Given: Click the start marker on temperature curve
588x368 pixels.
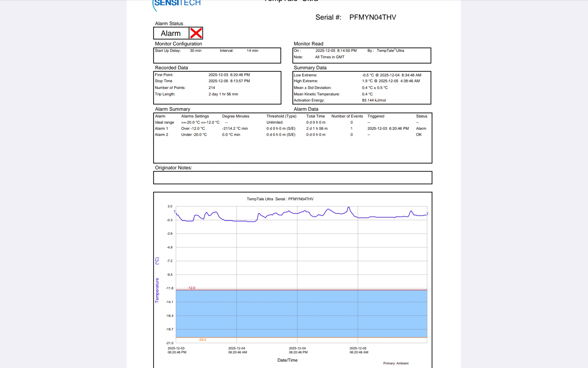Looking at the screenshot, I should click(175, 212).
